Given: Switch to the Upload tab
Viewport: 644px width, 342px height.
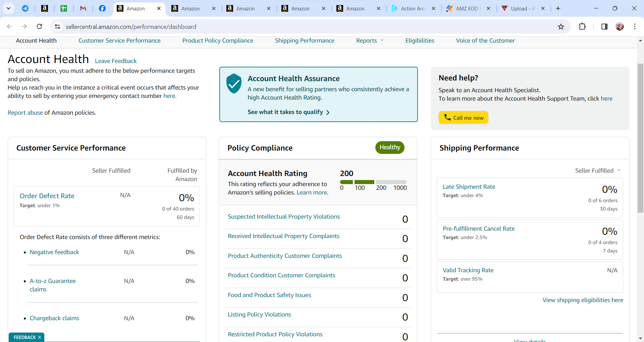Looking at the screenshot, I should [523, 8].
